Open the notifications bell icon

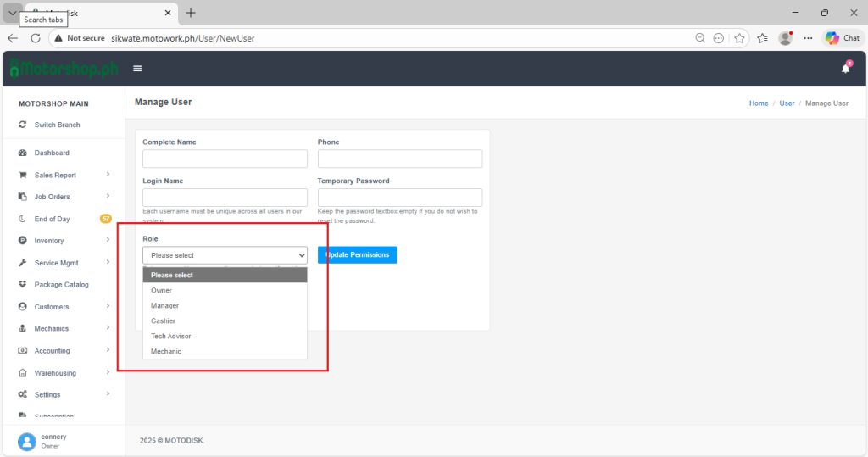[x=845, y=69]
